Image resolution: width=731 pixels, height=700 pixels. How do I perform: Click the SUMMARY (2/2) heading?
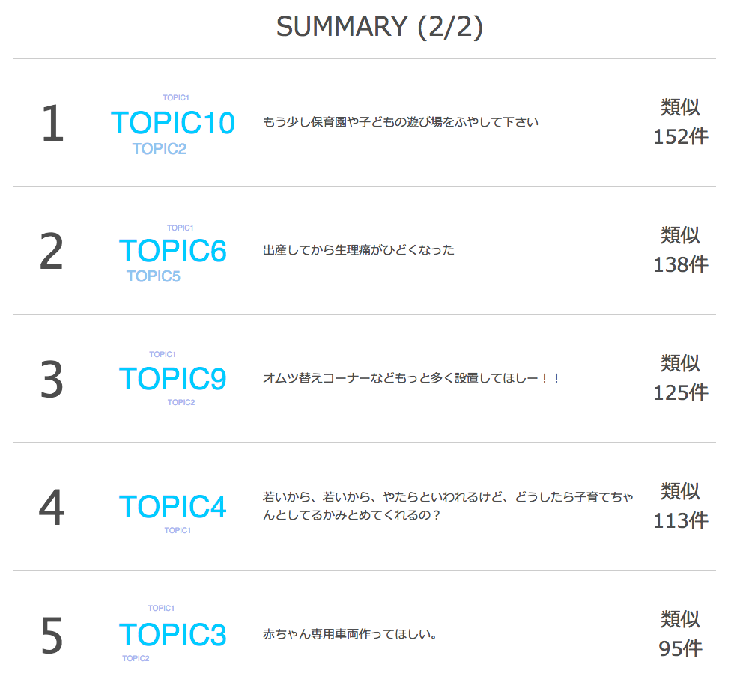pyautogui.click(x=379, y=27)
